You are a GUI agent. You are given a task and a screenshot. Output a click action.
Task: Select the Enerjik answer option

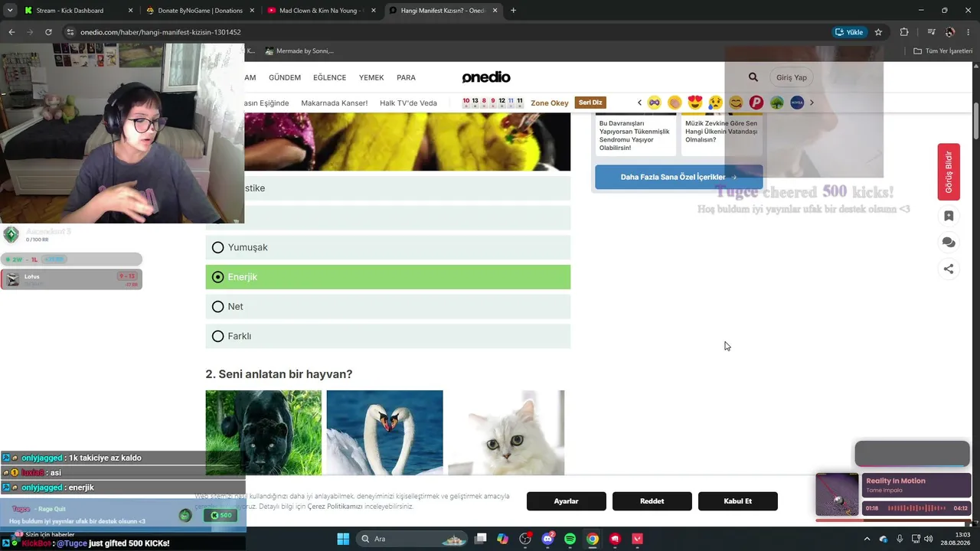[x=388, y=277]
